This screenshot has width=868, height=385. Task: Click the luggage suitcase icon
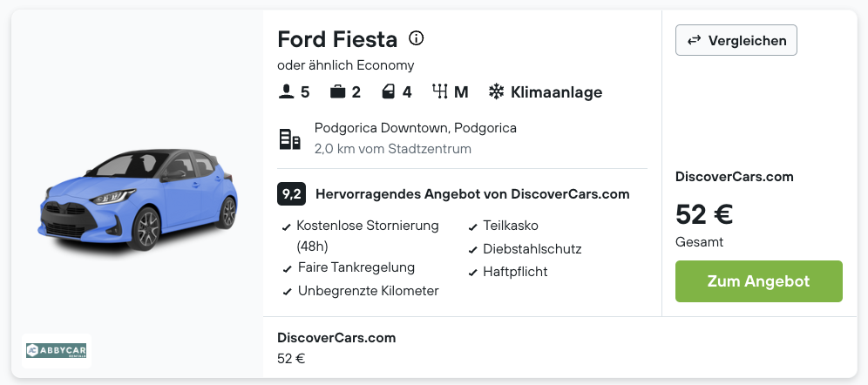[337, 91]
